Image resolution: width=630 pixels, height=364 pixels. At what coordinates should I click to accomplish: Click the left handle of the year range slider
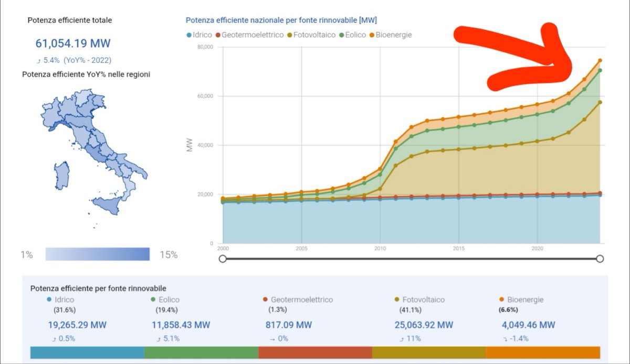(x=223, y=259)
